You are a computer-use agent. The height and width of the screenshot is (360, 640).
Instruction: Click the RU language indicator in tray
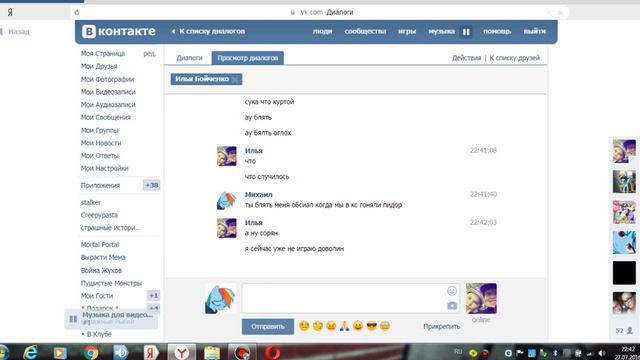point(458,352)
